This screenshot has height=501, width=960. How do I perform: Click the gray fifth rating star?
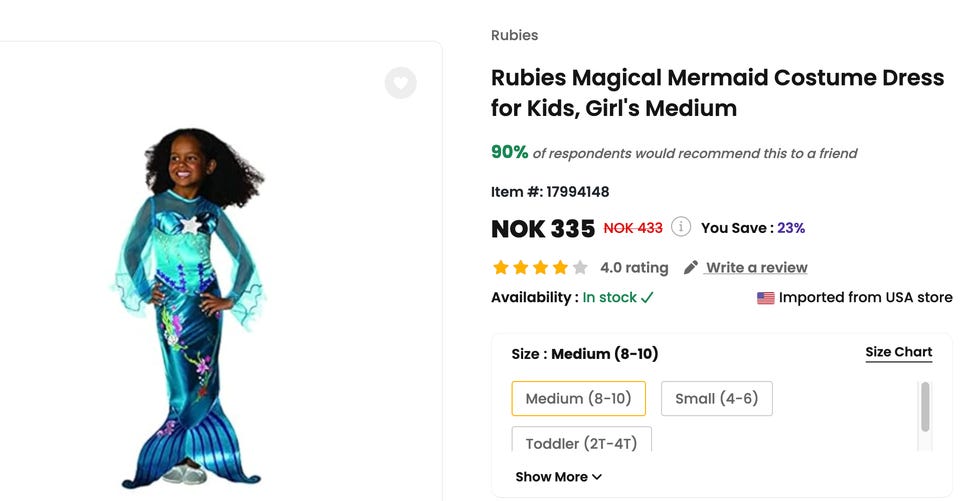(580, 268)
